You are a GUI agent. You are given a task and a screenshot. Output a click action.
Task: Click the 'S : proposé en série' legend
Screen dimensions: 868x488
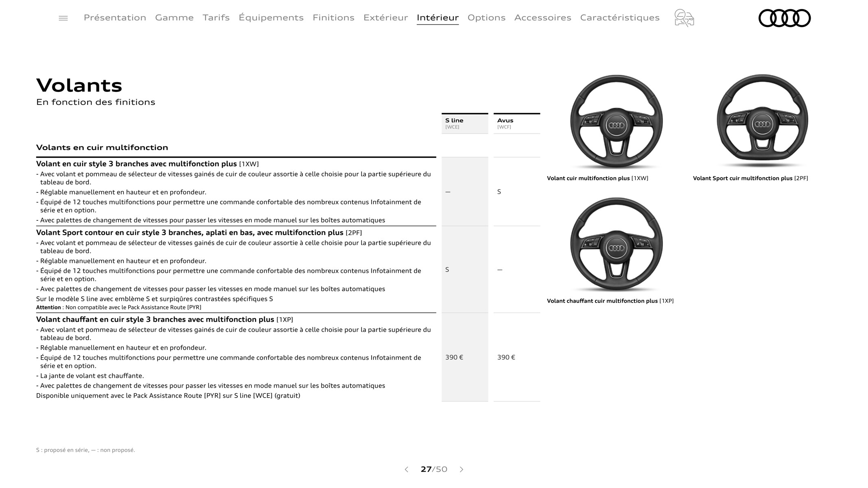click(85, 450)
